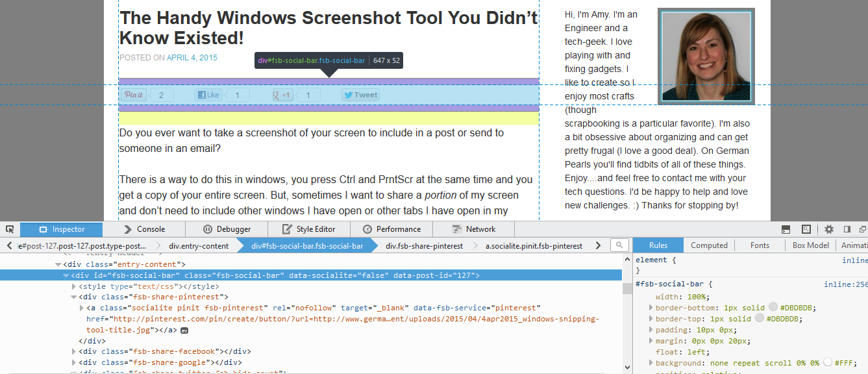Viewport: 868px width, 374px height.
Task: Expand the style type text/css node
Action: click(x=73, y=286)
